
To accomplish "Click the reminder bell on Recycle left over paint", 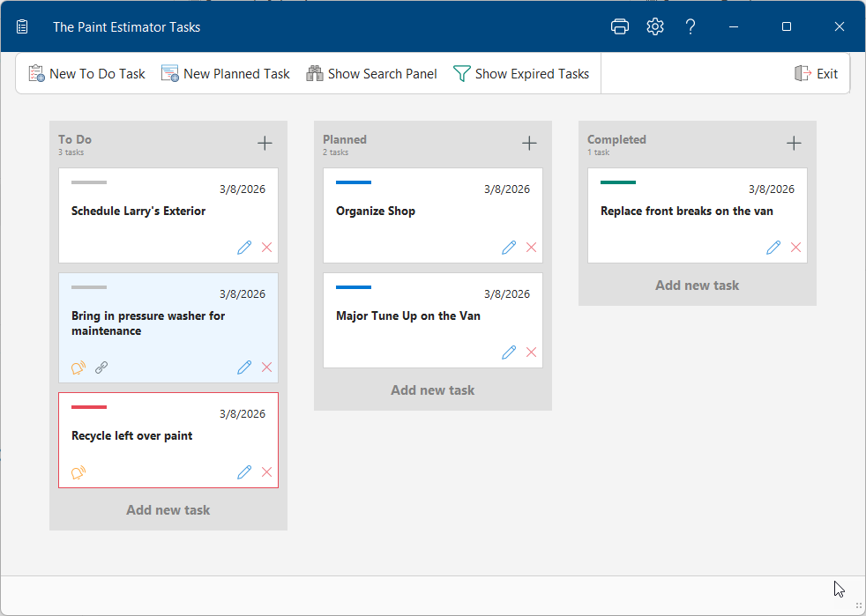I will [x=78, y=472].
